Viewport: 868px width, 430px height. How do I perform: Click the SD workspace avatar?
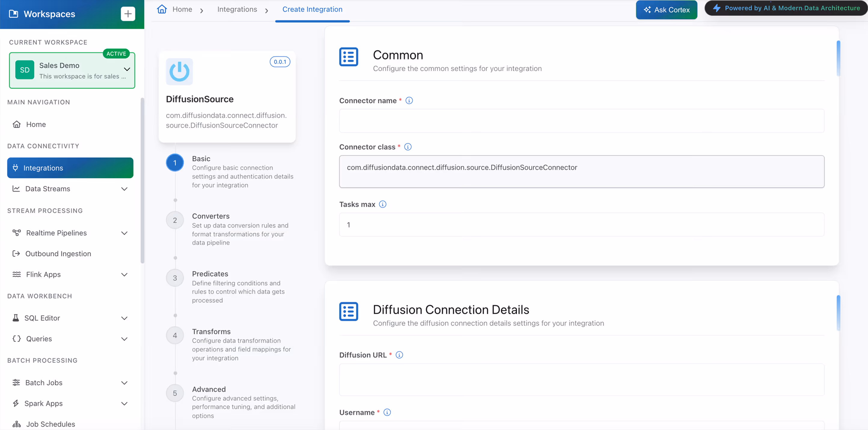[25, 70]
